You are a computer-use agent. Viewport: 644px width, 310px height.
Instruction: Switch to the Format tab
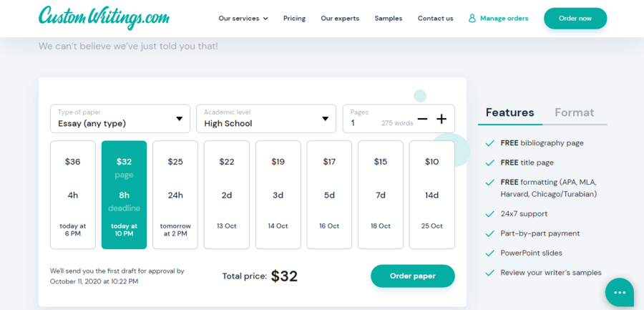pyautogui.click(x=574, y=112)
